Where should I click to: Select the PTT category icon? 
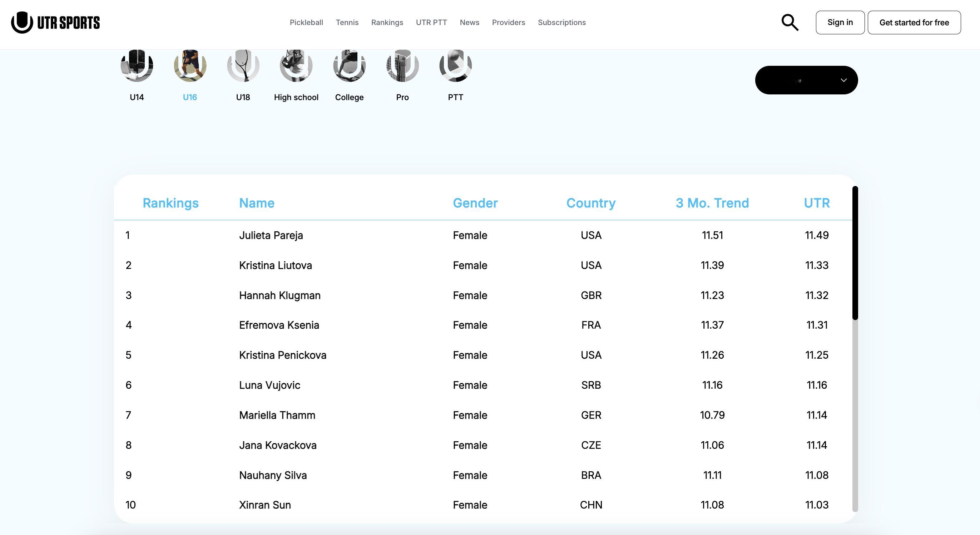[x=455, y=66]
